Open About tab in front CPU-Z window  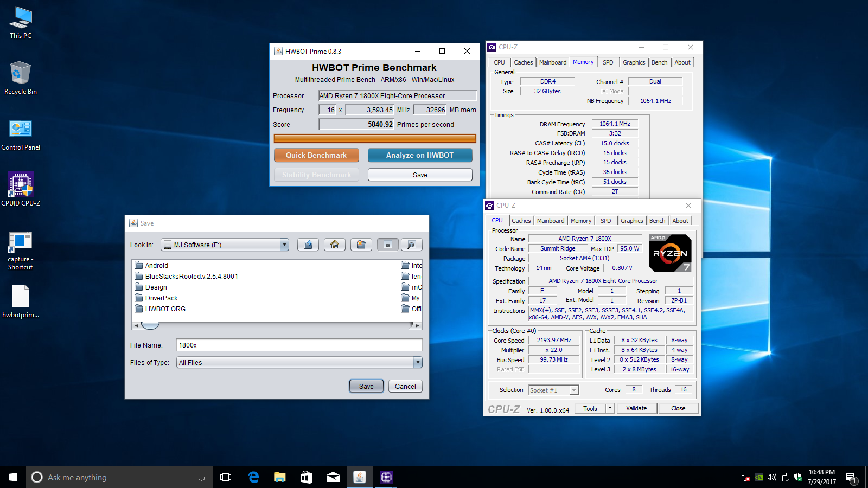pos(680,221)
